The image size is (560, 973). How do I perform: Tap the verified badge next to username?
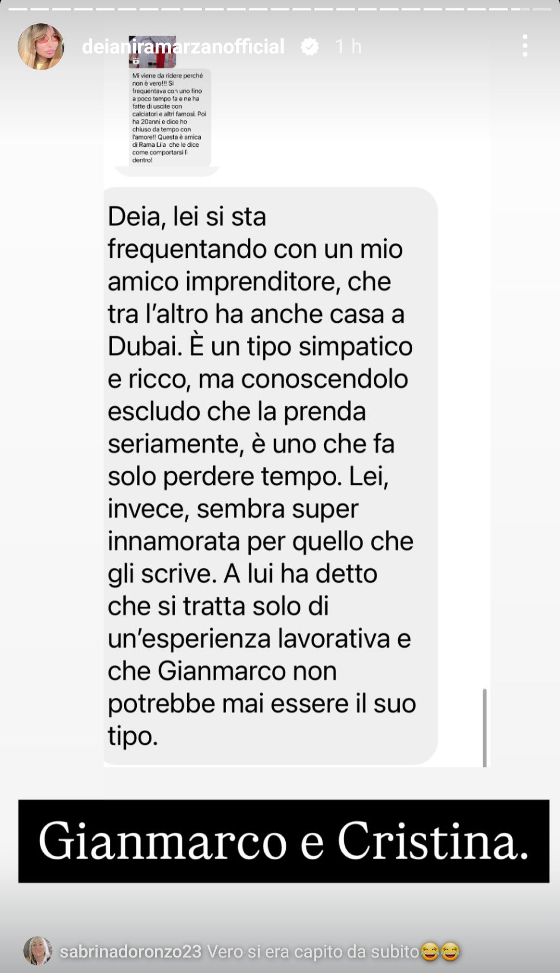click(x=310, y=47)
